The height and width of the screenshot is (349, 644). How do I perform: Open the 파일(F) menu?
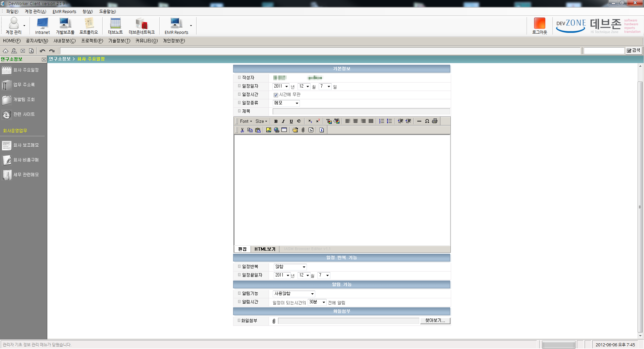coord(12,11)
